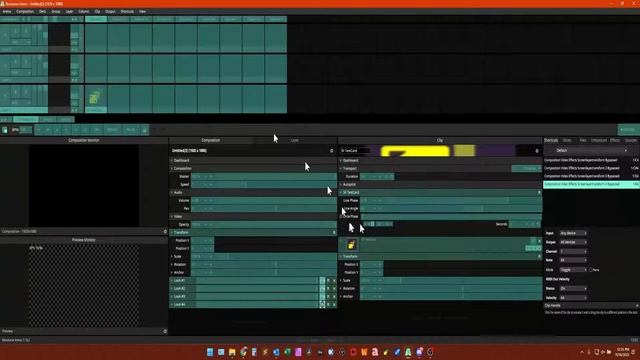Expand the Autopilot section in Clip panel
The image size is (640, 360).
click(x=341, y=184)
